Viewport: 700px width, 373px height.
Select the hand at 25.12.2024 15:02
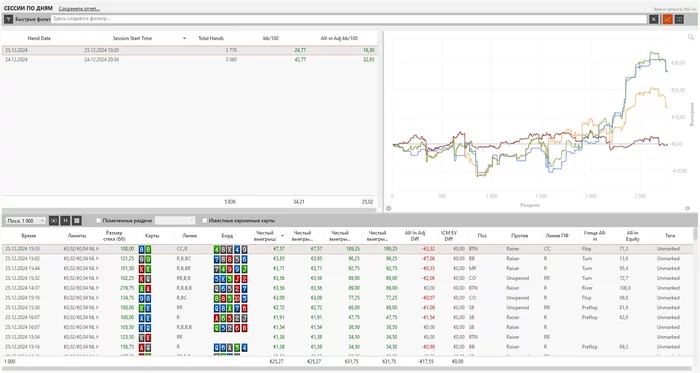[x=347, y=259]
